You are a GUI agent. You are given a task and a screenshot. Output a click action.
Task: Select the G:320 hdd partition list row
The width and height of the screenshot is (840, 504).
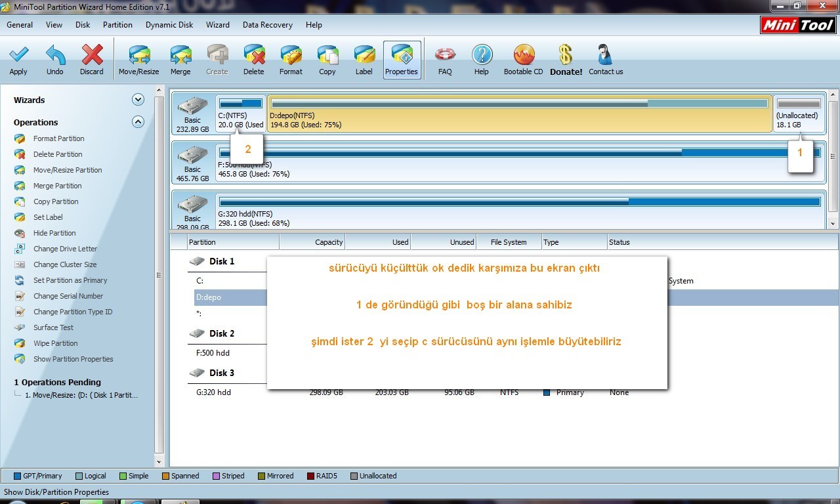(x=516, y=392)
